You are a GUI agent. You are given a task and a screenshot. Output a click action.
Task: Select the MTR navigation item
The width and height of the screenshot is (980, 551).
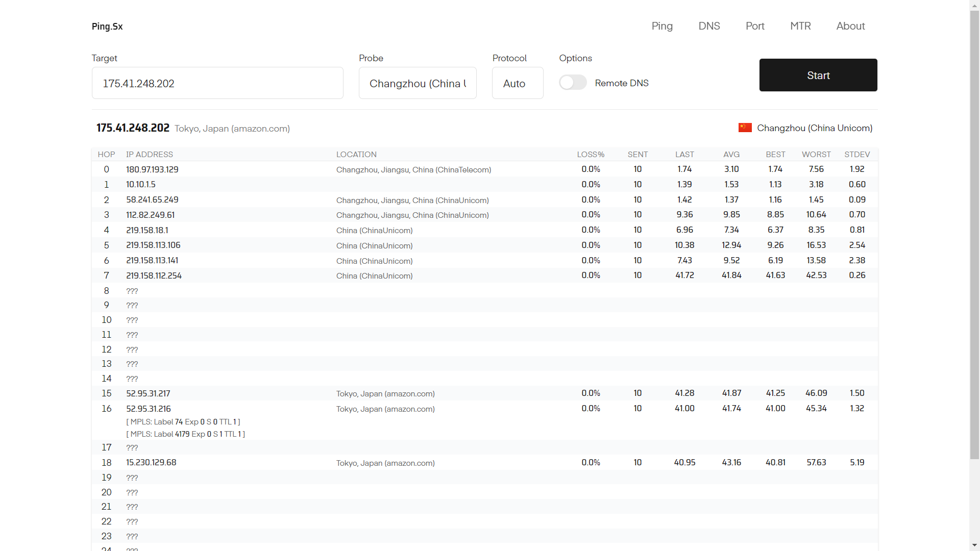click(800, 26)
